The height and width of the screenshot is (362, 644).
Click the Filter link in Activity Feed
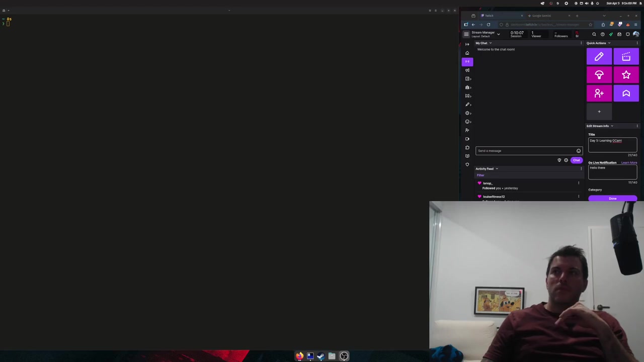point(480,175)
